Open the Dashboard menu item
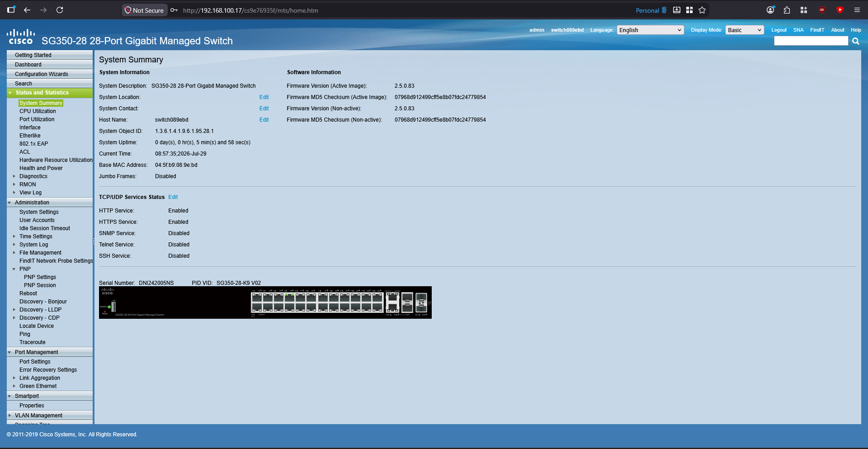This screenshot has height=449, width=868. click(x=50, y=65)
